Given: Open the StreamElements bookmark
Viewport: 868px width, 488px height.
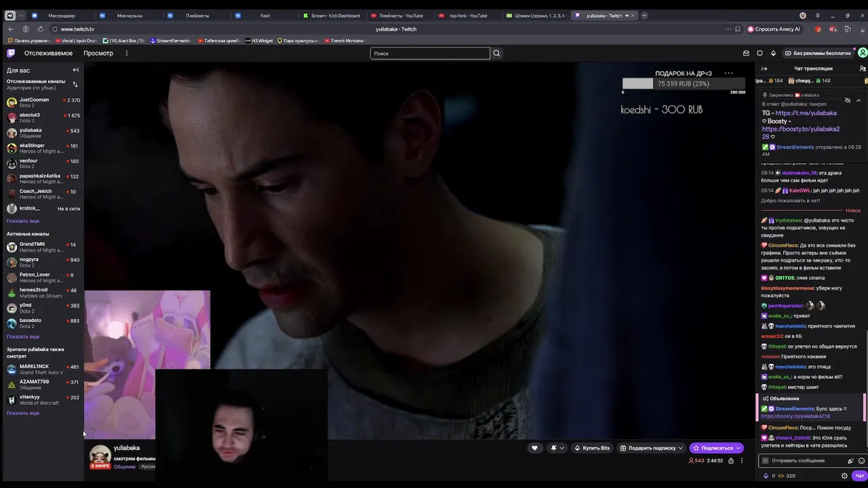Looking at the screenshot, I should tap(170, 41).
